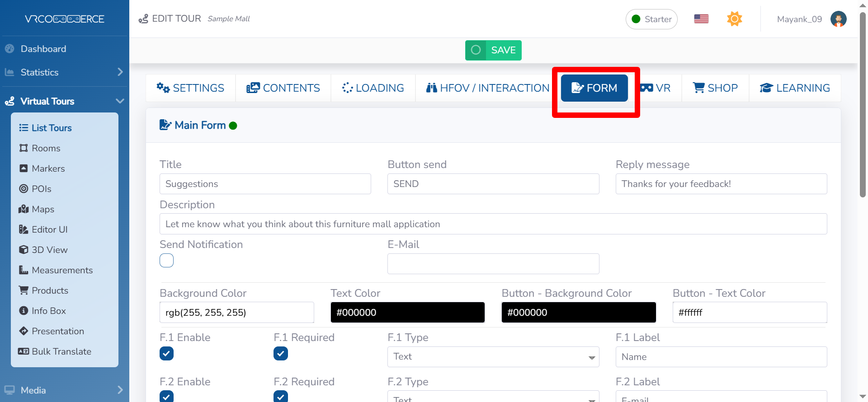
Task: Click the sun theme toggle icon
Action: click(734, 19)
